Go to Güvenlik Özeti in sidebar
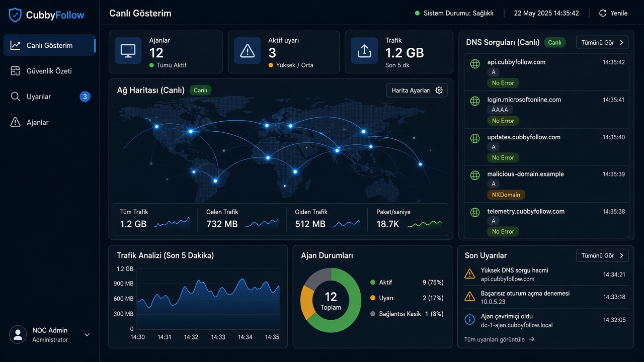The image size is (644, 362). 49,71
